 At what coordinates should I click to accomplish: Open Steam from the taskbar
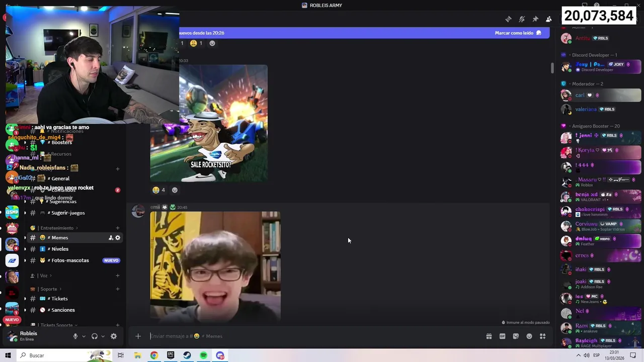tap(187, 355)
